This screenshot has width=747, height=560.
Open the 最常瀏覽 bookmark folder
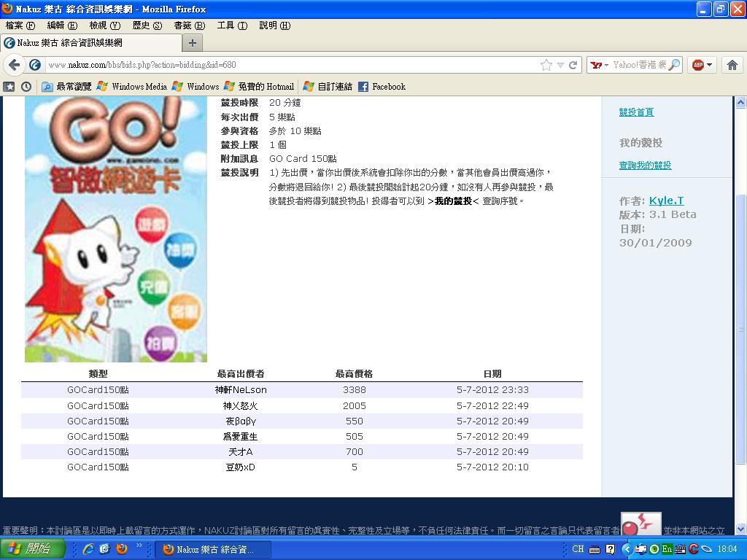pyautogui.click(x=66, y=87)
